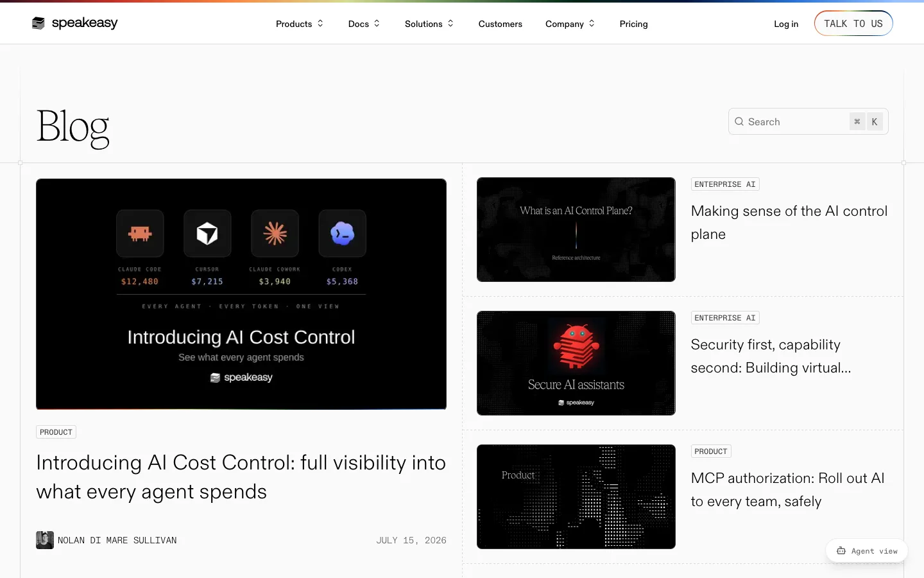This screenshot has width=924, height=578.
Task: Click PRODUCT tag above MCP authorization article
Action: click(711, 451)
